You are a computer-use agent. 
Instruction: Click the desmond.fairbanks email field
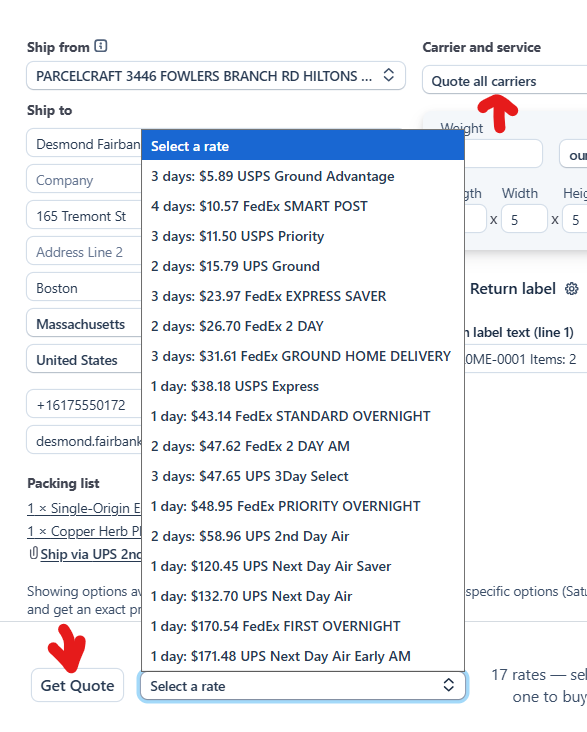(84, 441)
